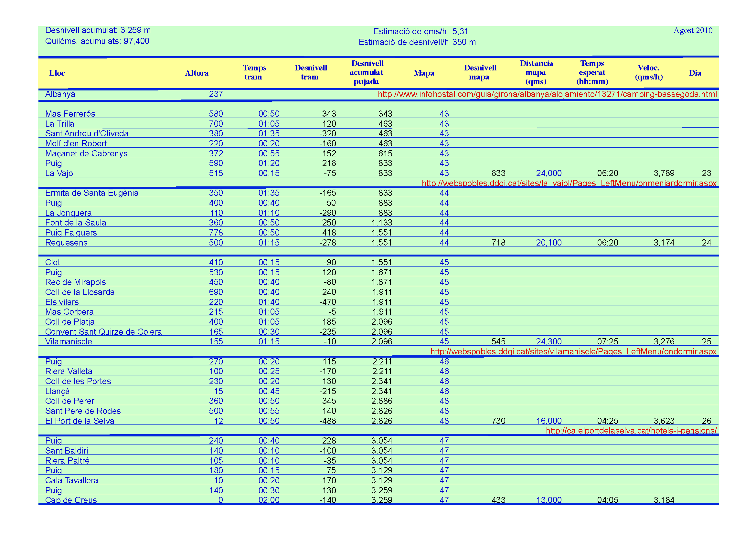Select the Mas Ferrerós place name
This screenshot has width=756, height=534.
click(70, 114)
